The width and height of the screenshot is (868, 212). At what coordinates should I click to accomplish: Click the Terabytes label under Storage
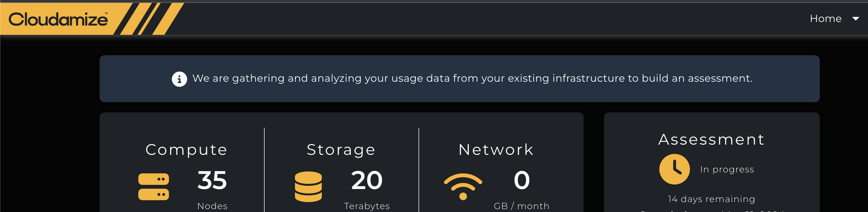[366, 206]
